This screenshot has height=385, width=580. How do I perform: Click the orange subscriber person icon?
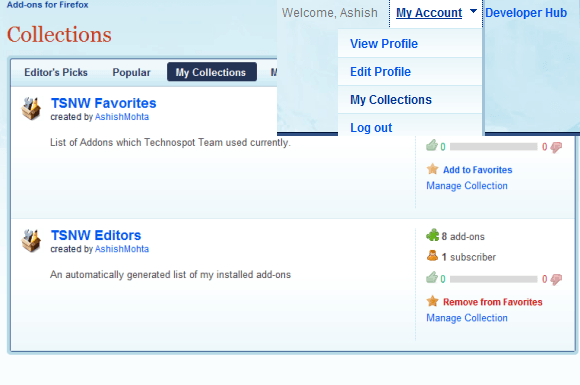tap(432, 256)
